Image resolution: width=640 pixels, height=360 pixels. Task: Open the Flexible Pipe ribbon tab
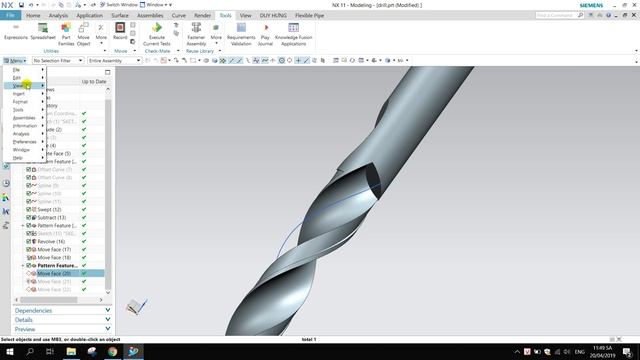[x=309, y=16]
